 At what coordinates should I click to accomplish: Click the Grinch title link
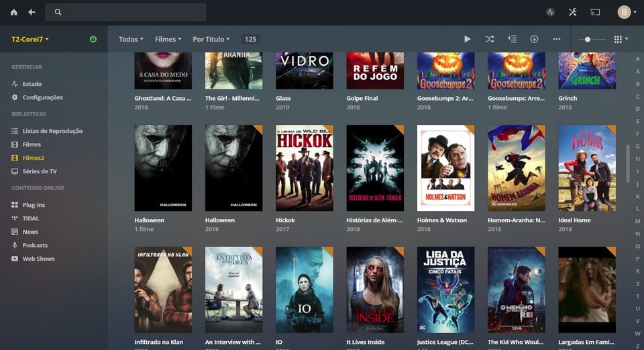[568, 98]
